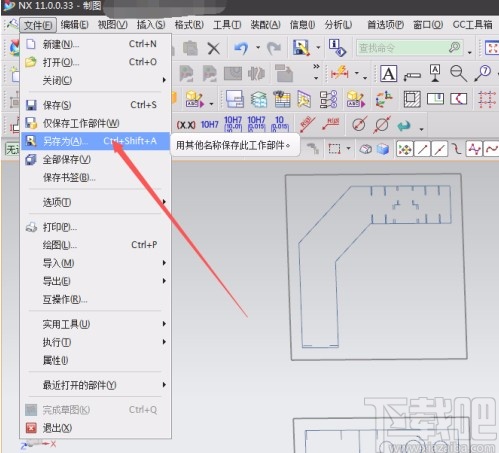Click the new drawing sheet icon
The image size is (499, 453).
[235, 99]
